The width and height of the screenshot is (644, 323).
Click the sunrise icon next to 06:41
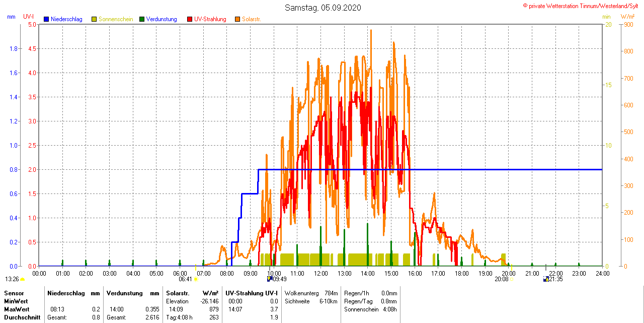click(195, 279)
